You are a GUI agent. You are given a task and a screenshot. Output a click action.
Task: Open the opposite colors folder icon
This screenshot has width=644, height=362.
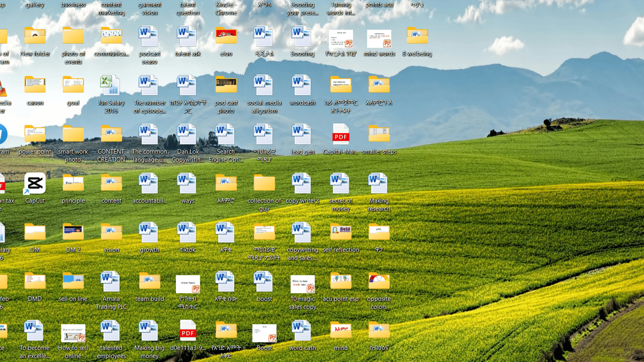pyautogui.click(x=379, y=282)
